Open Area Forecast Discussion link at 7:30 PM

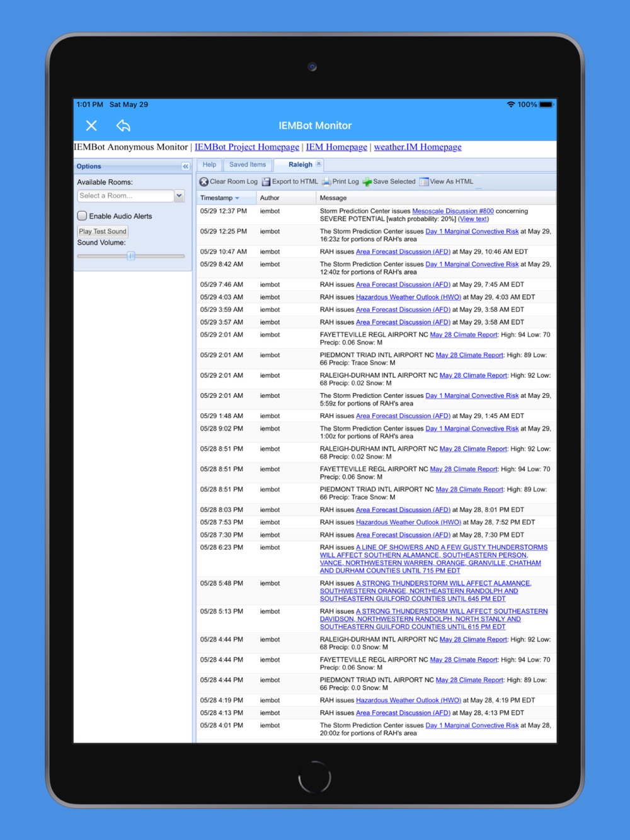coord(403,535)
